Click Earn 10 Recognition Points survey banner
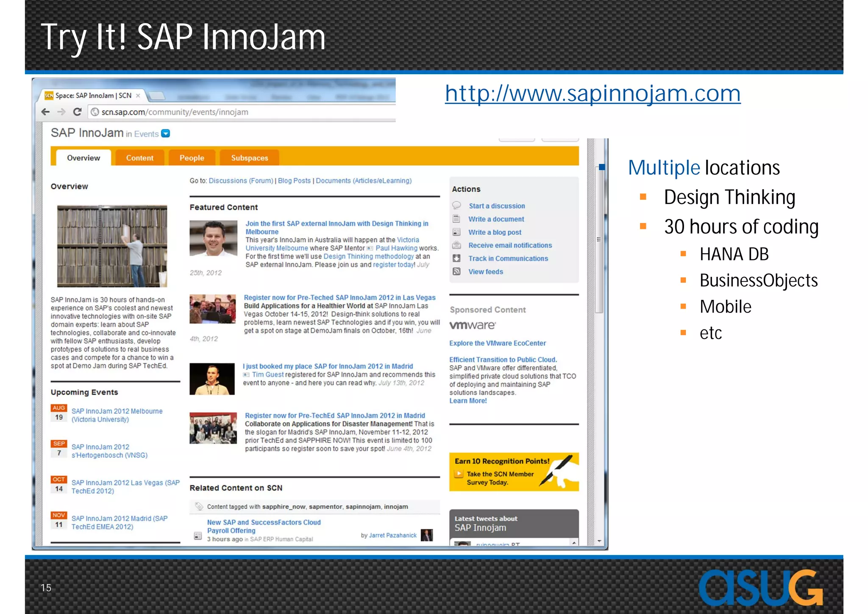 click(514, 472)
